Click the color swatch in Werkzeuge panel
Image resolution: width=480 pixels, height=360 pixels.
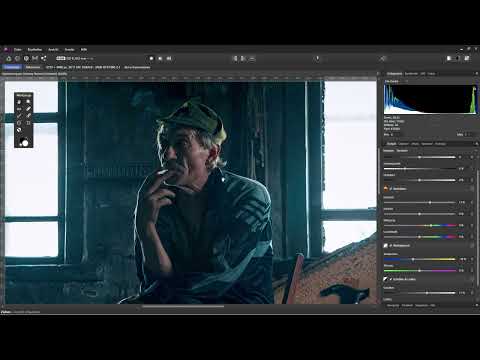click(24, 142)
